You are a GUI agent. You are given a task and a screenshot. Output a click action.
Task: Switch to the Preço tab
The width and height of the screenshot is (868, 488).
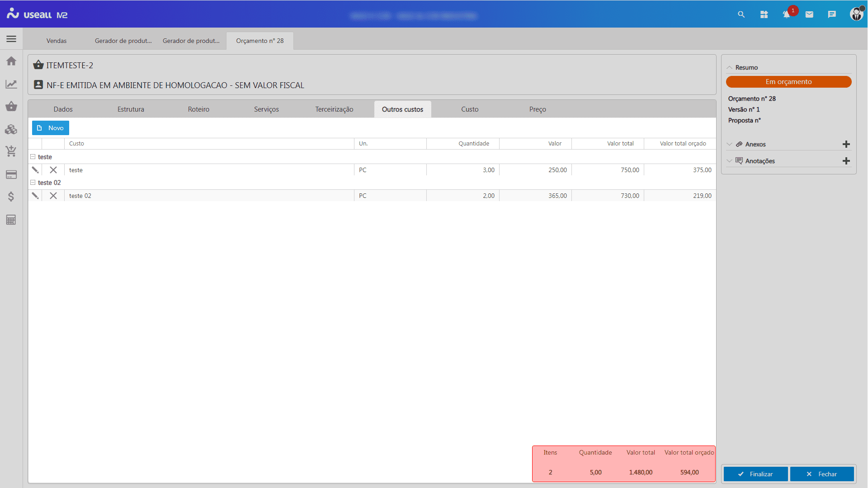click(538, 109)
